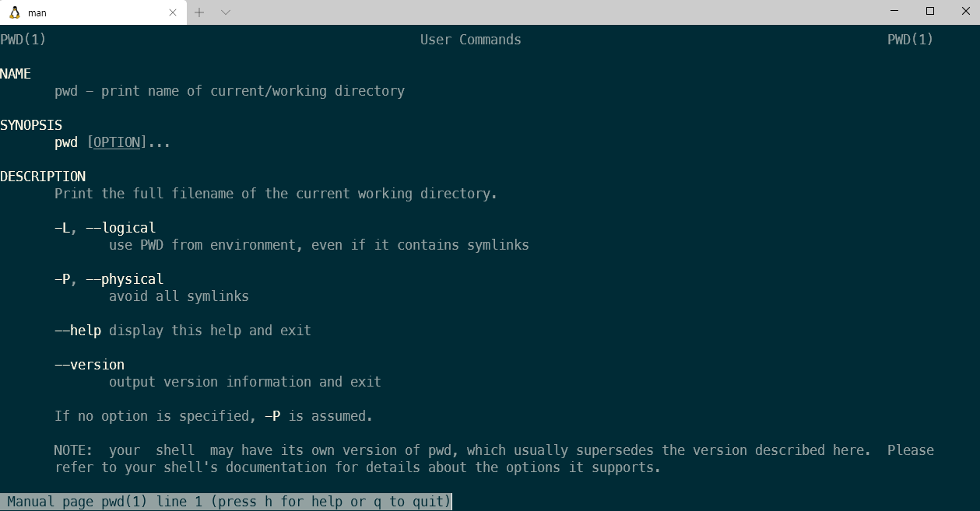Click the underlined OPTION text in synopsis

tap(117, 142)
